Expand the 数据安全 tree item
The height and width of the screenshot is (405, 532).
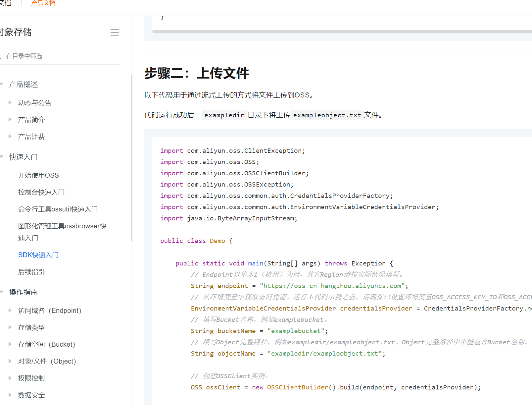tap(10, 395)
